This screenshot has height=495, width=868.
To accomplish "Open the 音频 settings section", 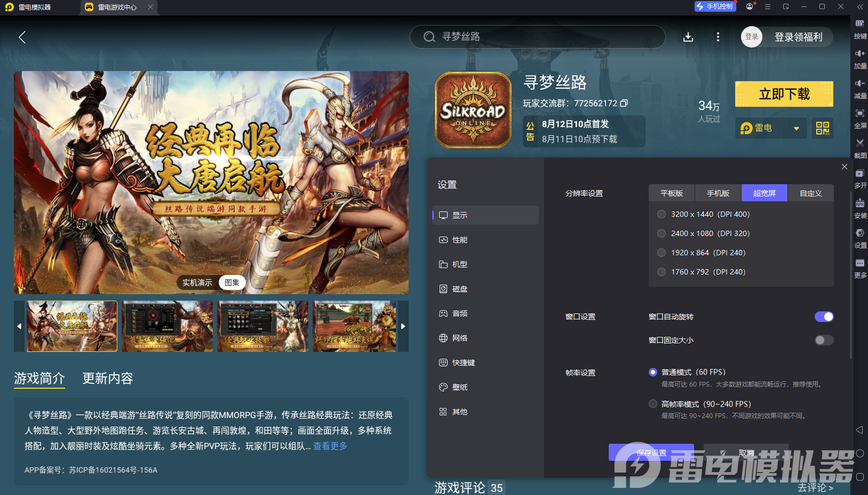I will (485, 313).
